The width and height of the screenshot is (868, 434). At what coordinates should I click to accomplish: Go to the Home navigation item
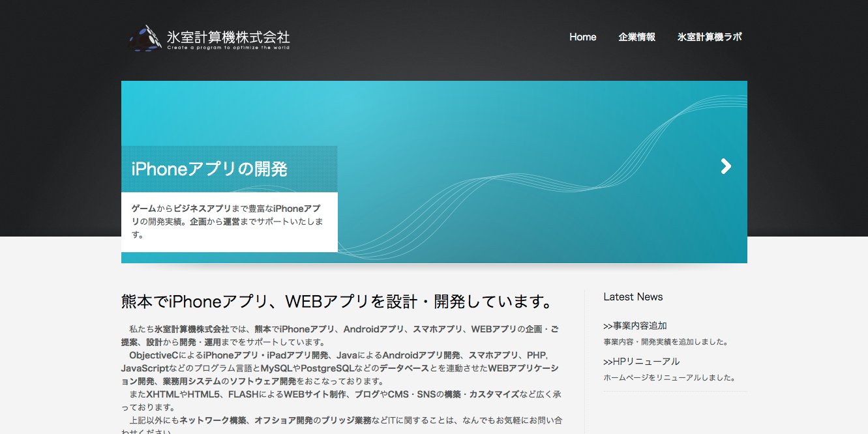[582, 37]
